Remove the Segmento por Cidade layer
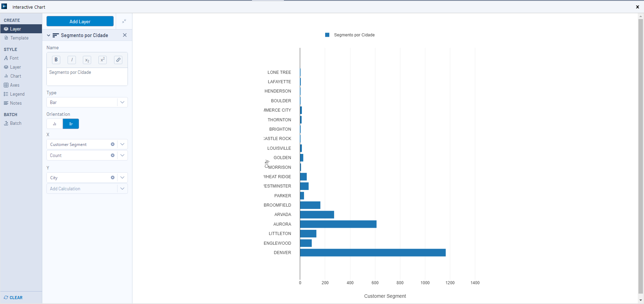The height and width of the screenshot is (304, 644). pos(125,35)
